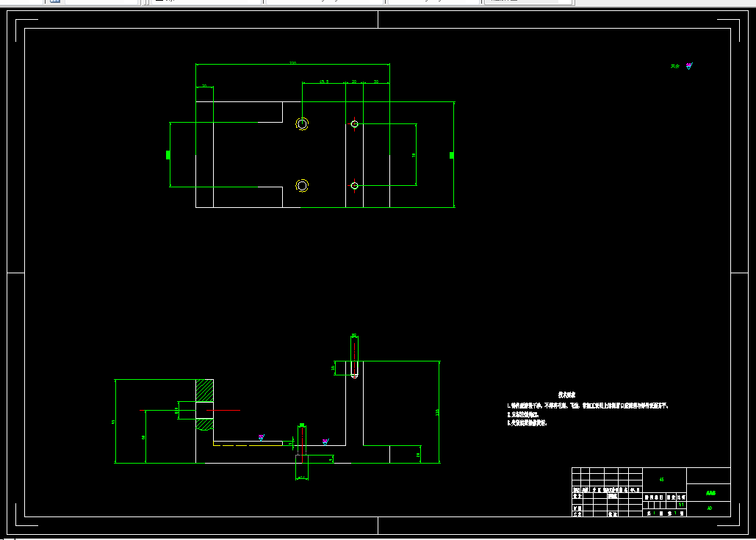The height and width of the screenshot is (540, 756).
Task: Click the 28 dimension at lower right
Action: pyautogui.click(x=418, y=454)
